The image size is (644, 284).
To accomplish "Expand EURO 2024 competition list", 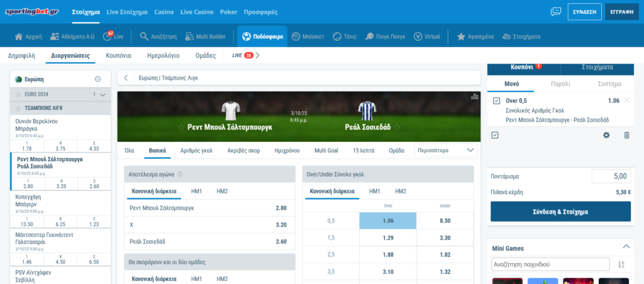I will point(103,94).
